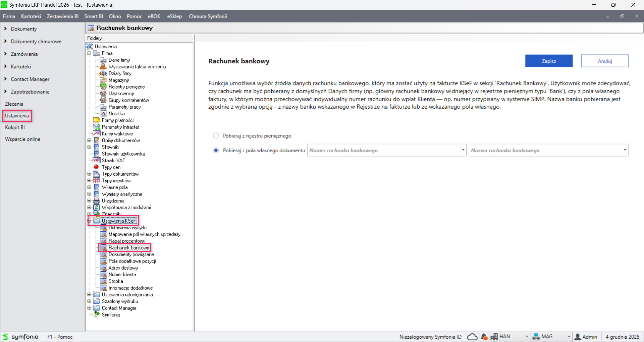This screenshot has width=644, height=342.
Task: Click the Urządzenia printer icon
Action: (97, 201)
